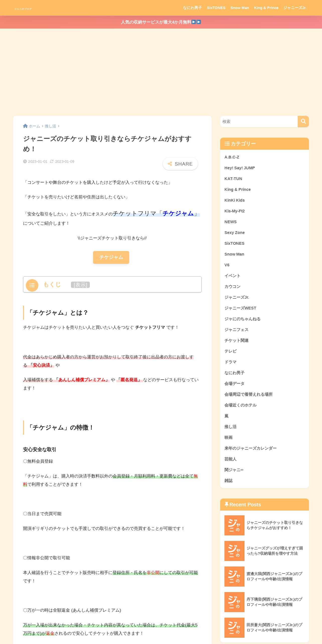Click the ホーム breadcrumb link
This screenshot has width=322, height=644.
[x=34, y=126]
